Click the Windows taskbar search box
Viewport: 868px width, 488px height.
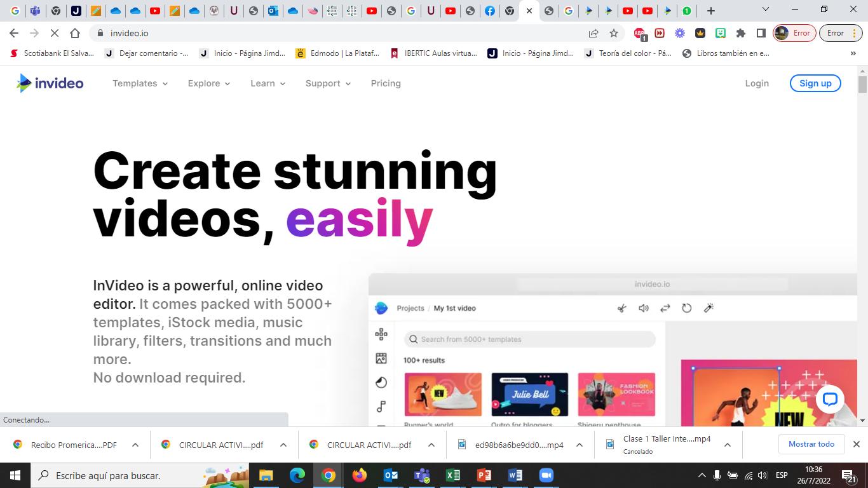pos(140,475)
